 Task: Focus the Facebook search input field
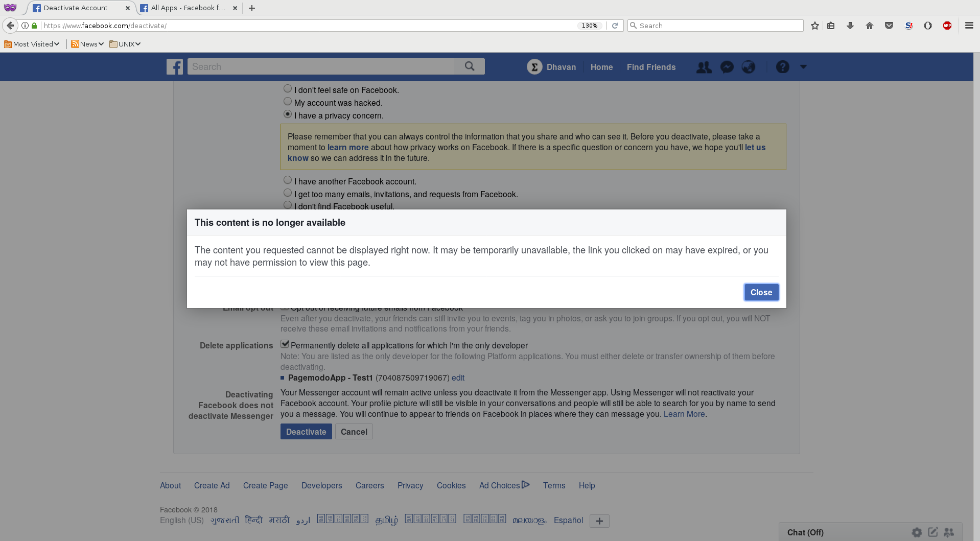click(321, 66)
